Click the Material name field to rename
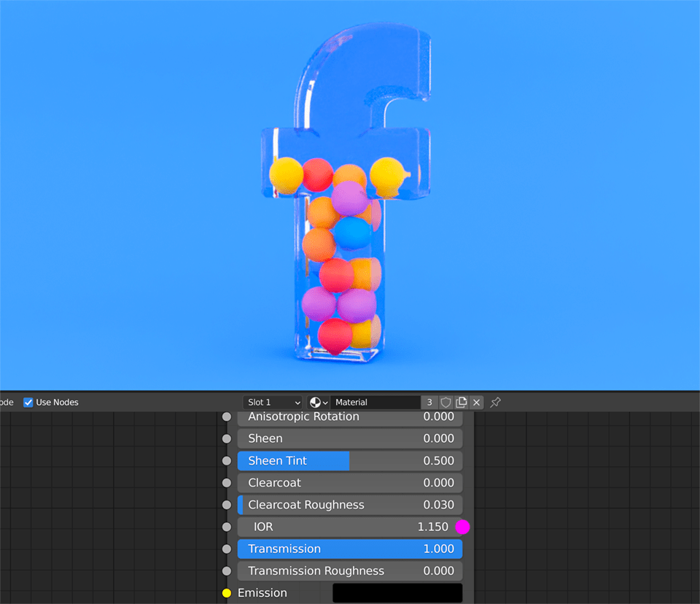 tap(376, 402)
